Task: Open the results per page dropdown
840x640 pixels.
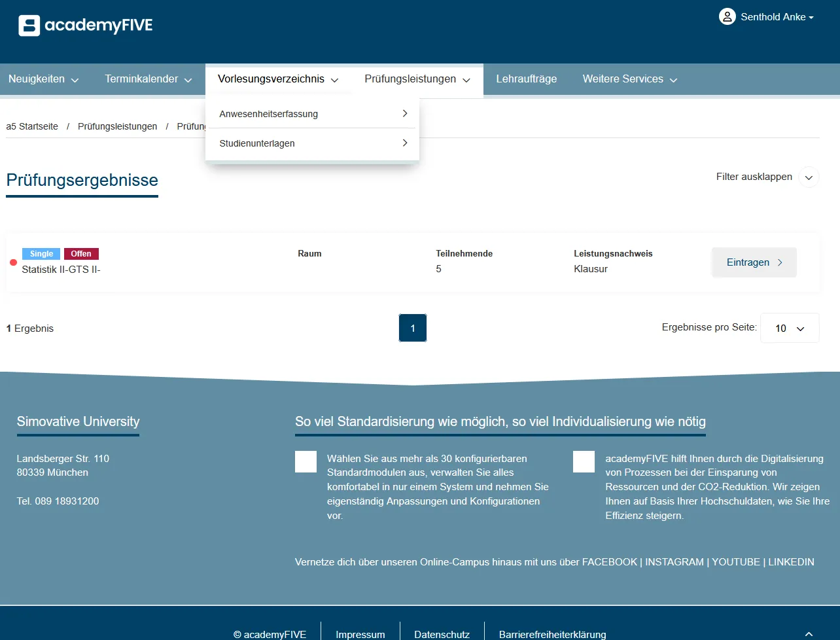Action: pyautogui.click(x=790, y=328)
